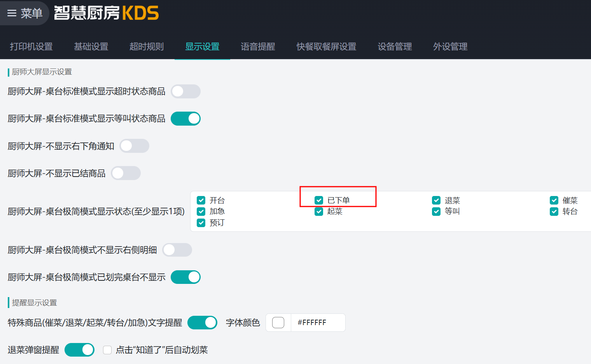The image size is (591, 364).
Task: Switch to 快餐取餐屏设置 tab
Action: pos(326,47)
